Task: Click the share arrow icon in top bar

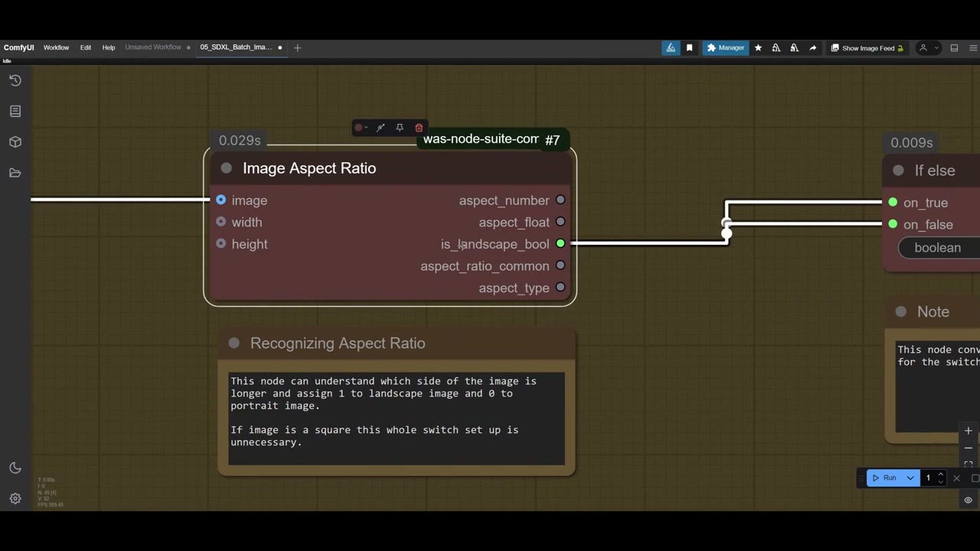Action: [x=812, y=47]
